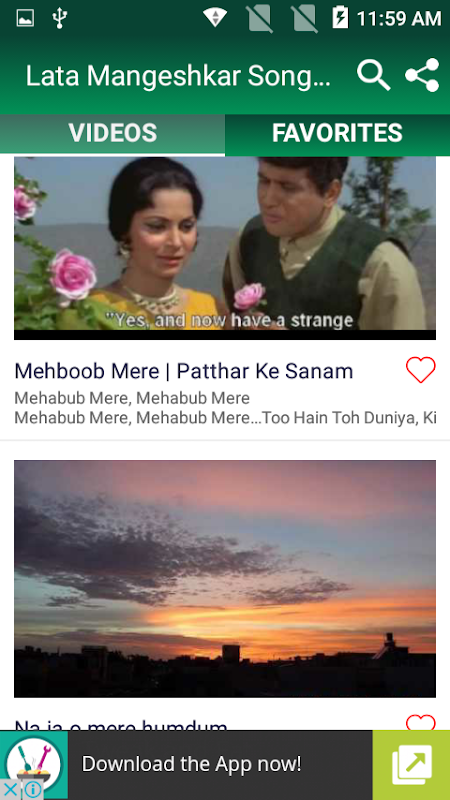Viewport: 450px width, 800px height.
Task: Toggle heart for Na ja o mere humdum
Action: pos(421,722)
